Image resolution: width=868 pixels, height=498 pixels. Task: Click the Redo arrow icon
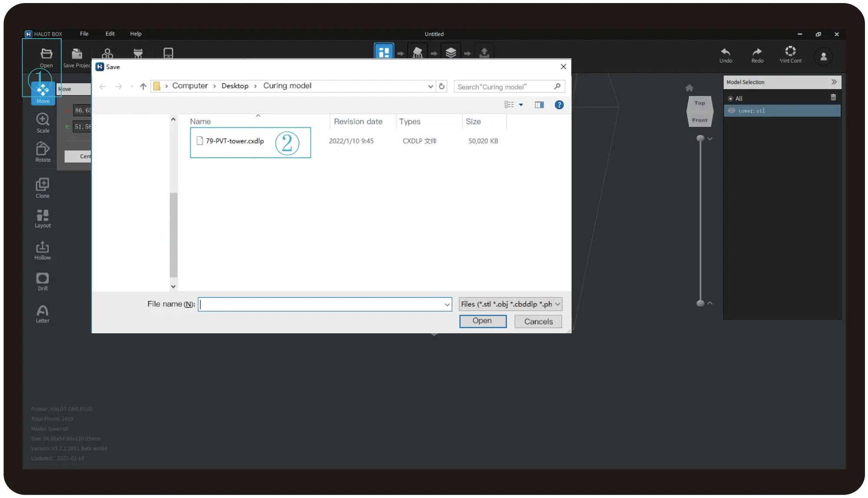pyautogui.click(x=757, y=52)
